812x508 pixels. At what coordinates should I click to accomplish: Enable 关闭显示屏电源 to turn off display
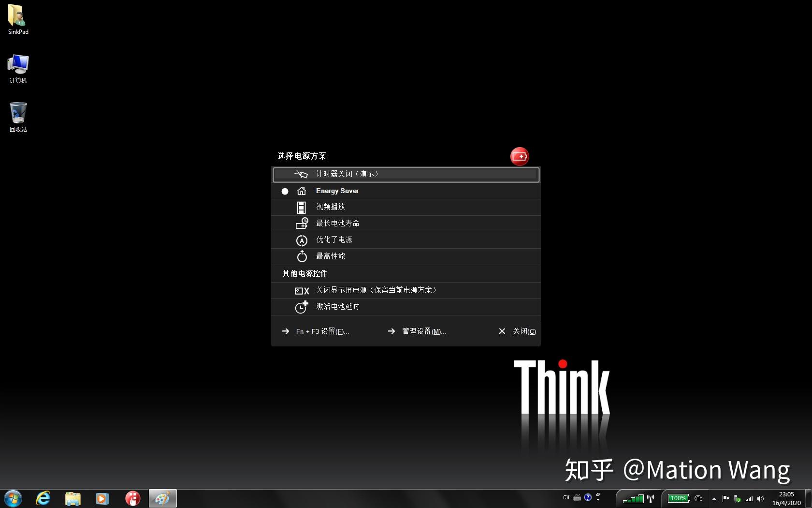point(376,290)
